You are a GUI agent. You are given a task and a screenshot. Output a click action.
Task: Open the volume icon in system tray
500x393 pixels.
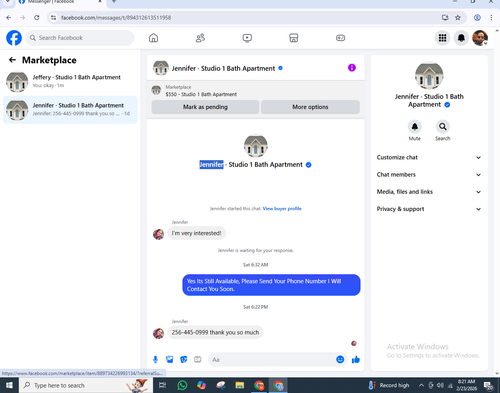pyautogui.click(x=440, y=385)
